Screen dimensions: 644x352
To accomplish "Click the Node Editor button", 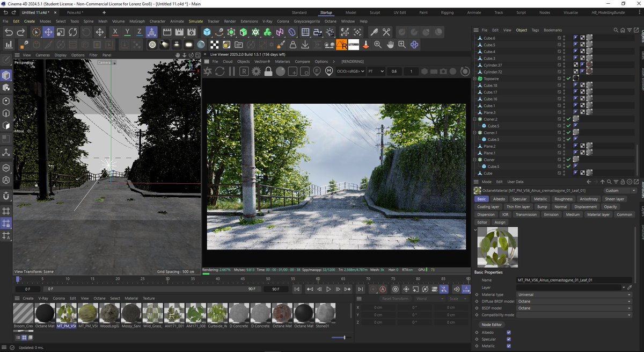I will click(492, 325).
